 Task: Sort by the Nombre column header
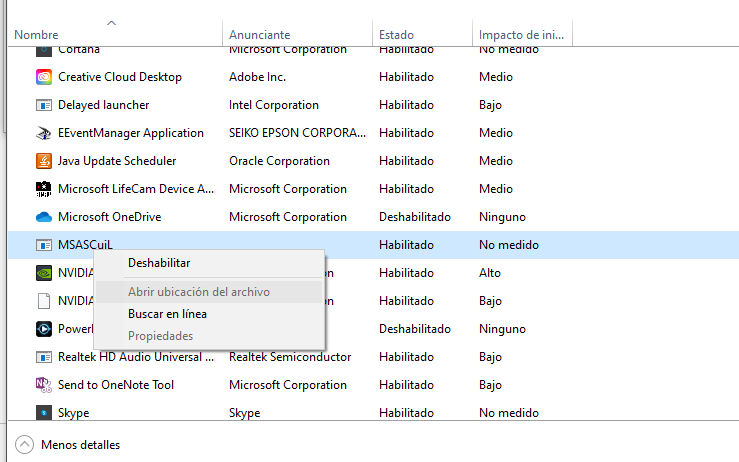click(x=36, y=35)
